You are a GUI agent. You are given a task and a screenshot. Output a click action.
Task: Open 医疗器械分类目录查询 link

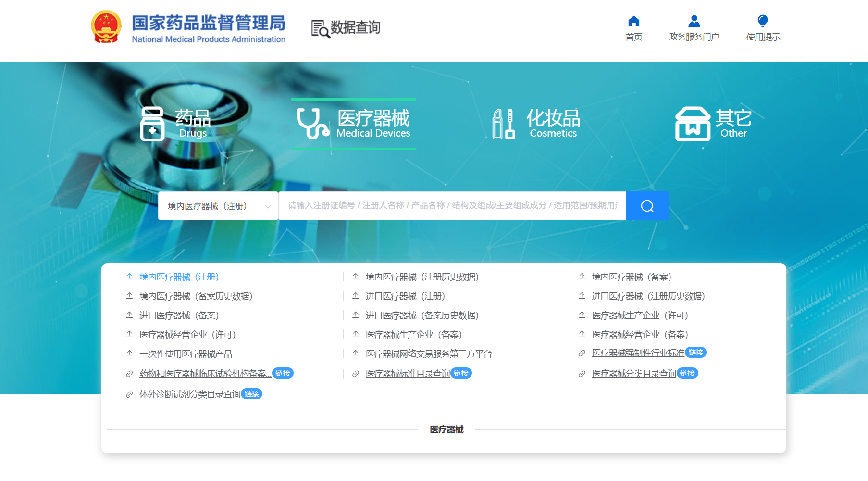point(633,374)
